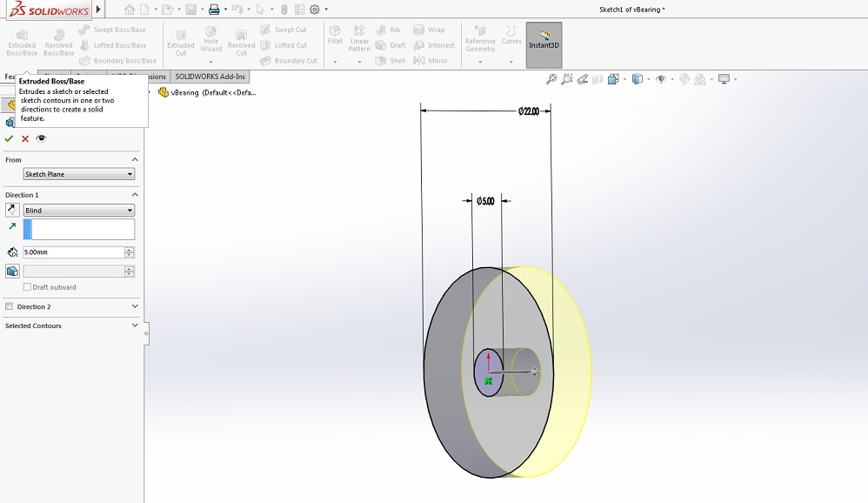Toggle the Draft On/Off button
868x503 pixels.
click(x=12, y=271)
